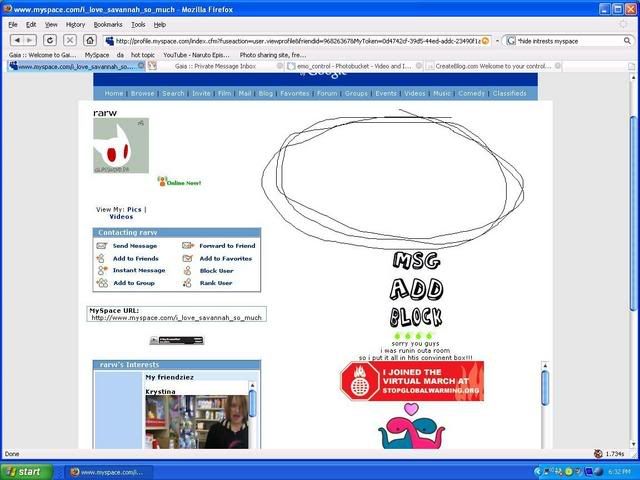Open the View menu

coord(51,24)
